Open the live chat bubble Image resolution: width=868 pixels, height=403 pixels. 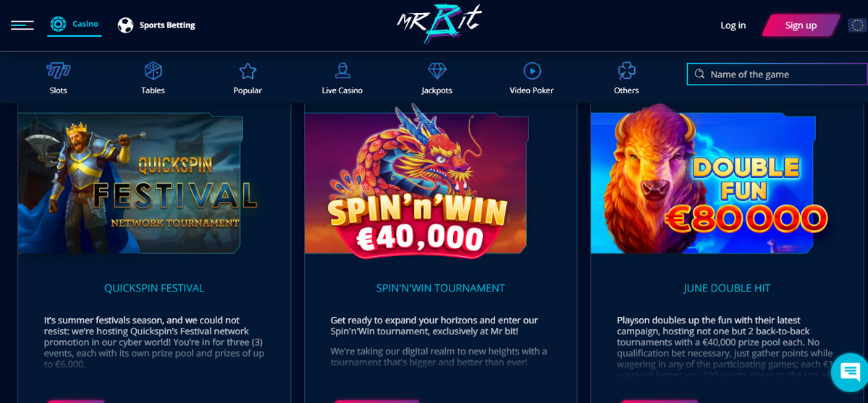(x=850, y=371)
